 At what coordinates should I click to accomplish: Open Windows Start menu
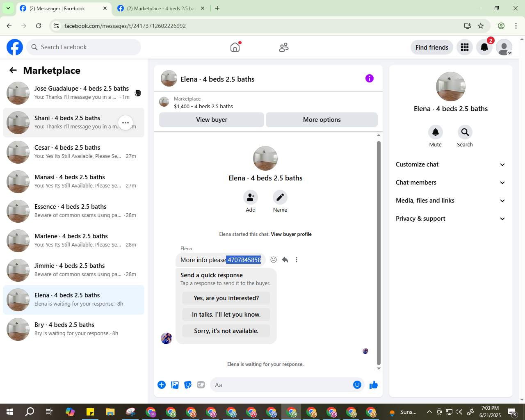[10, 412]
